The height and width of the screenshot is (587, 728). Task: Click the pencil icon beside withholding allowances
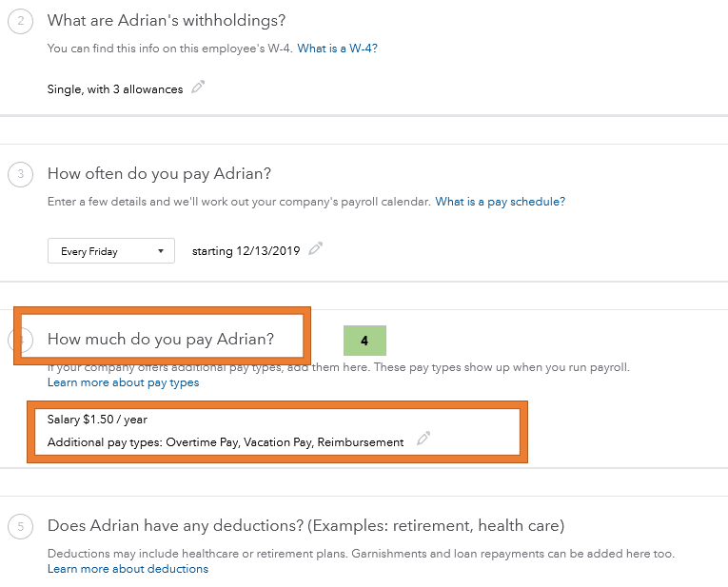[x=198, y=88]
